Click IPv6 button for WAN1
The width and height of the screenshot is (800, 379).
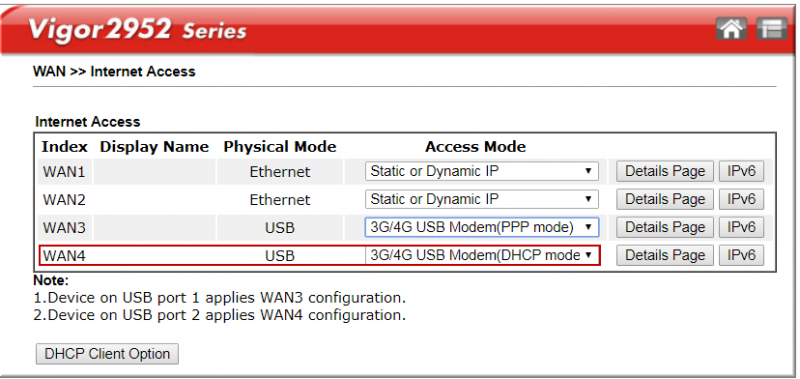tap(741, 171)
